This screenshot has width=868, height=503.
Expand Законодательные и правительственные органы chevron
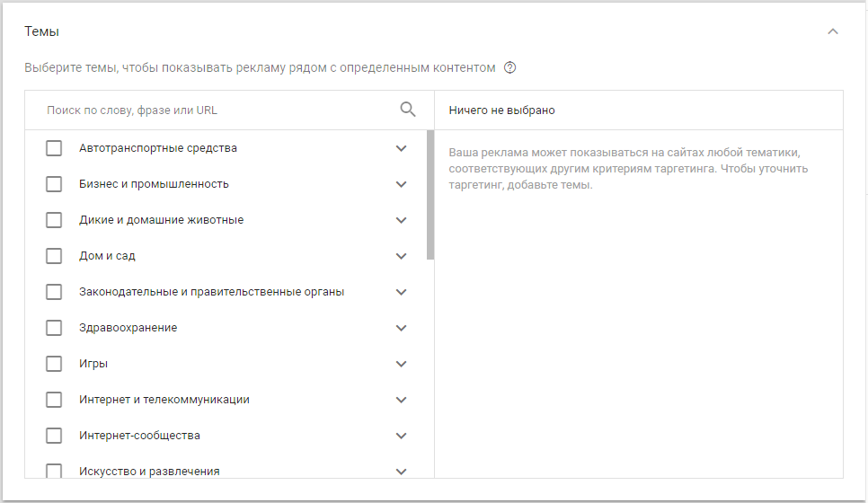(x=402, y=292)
